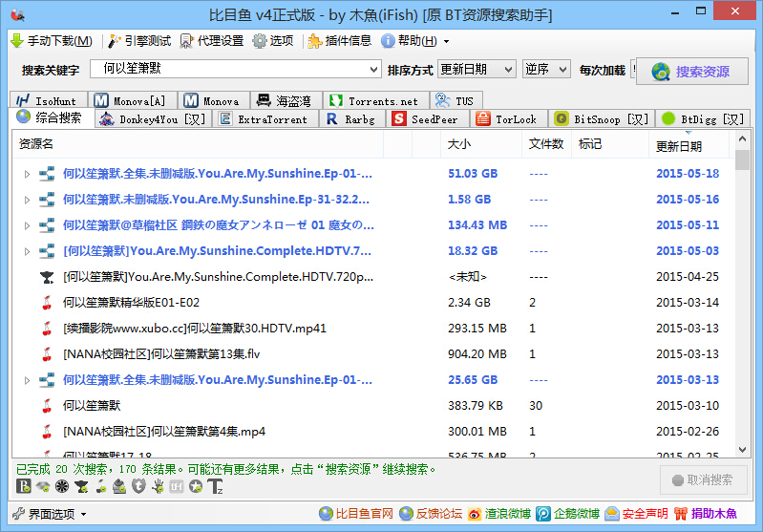
Task: Sort by the 标记 column header
Action: [610, 144]
